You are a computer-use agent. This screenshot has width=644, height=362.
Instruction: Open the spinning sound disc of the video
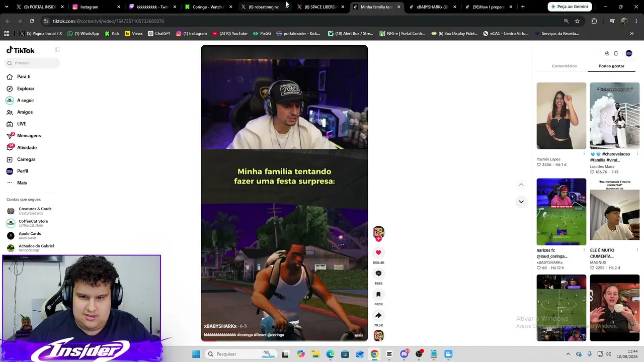[378, 335]
